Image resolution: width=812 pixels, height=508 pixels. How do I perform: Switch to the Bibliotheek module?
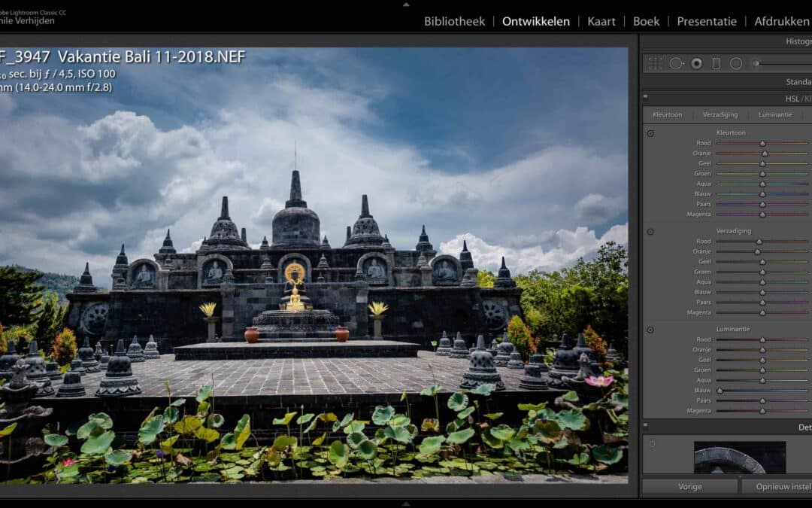click(x=453, y=22)
